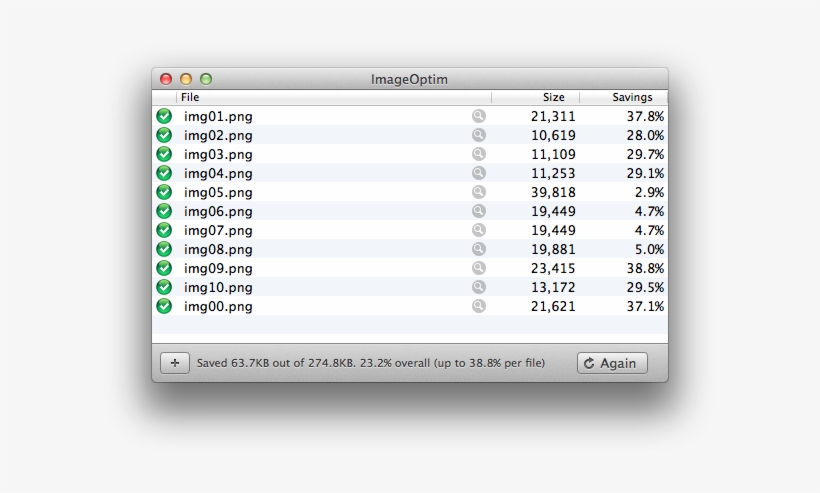Image resolution: width=820 pixels, height=493 pixels.
Task: Click the savings value 5.0%
Action: click(650, 249)
